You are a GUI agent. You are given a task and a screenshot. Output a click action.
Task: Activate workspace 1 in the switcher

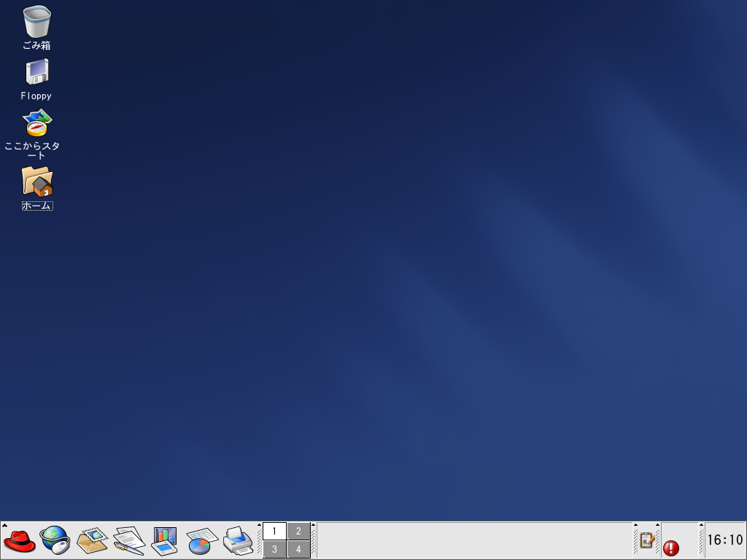(x=274, y=532)
